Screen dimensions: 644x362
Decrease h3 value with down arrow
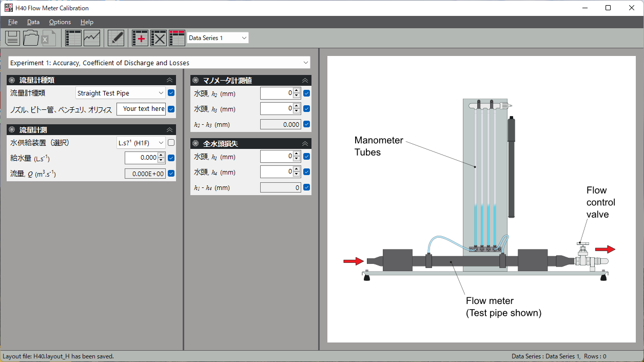297,111
